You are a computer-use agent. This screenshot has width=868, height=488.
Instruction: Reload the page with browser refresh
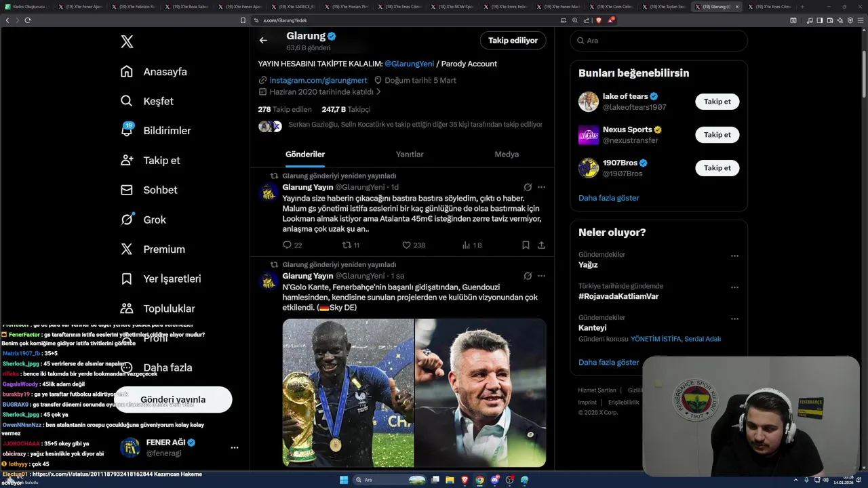click(28, 20)
